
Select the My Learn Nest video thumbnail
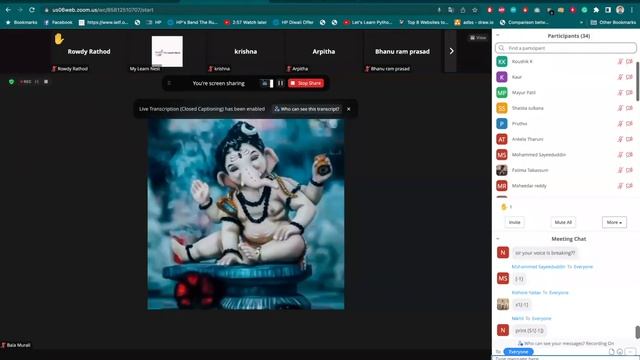click(167, 51)
